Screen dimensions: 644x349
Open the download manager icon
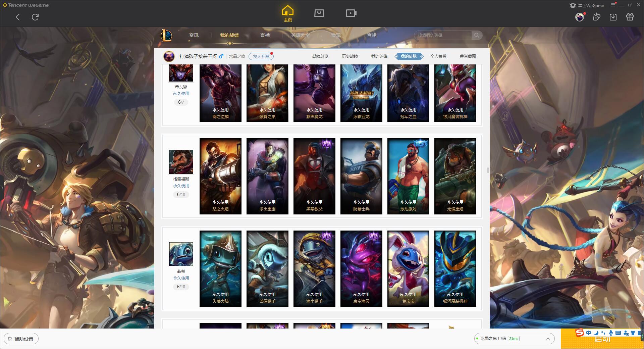[x=613, y=17]
